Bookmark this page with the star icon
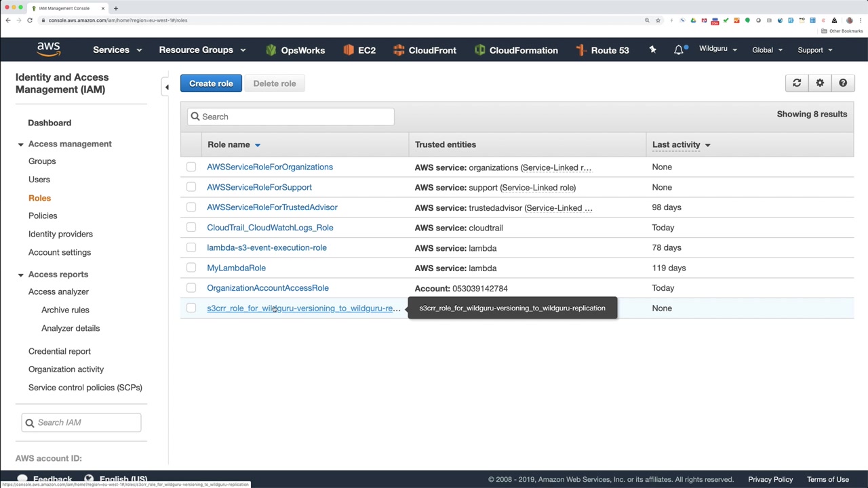Image resolution: width=868 pixels, height=488 pixels. click(x=658, y=20)
